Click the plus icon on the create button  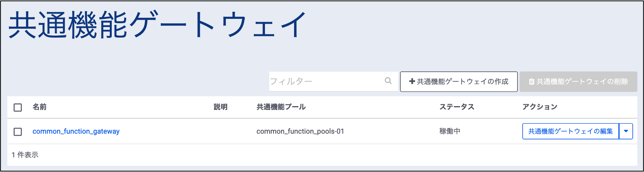point(412,81)
